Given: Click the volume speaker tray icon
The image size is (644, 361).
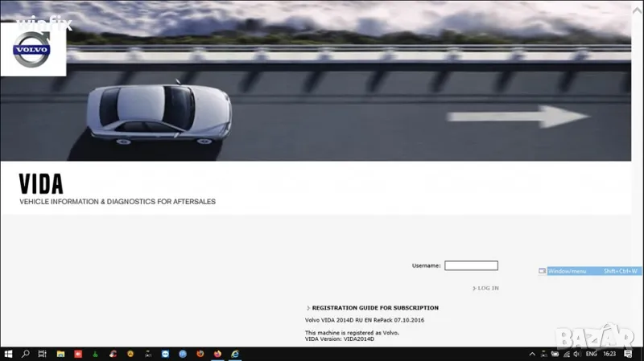Looking at the screenshot, I should [577, 354].
